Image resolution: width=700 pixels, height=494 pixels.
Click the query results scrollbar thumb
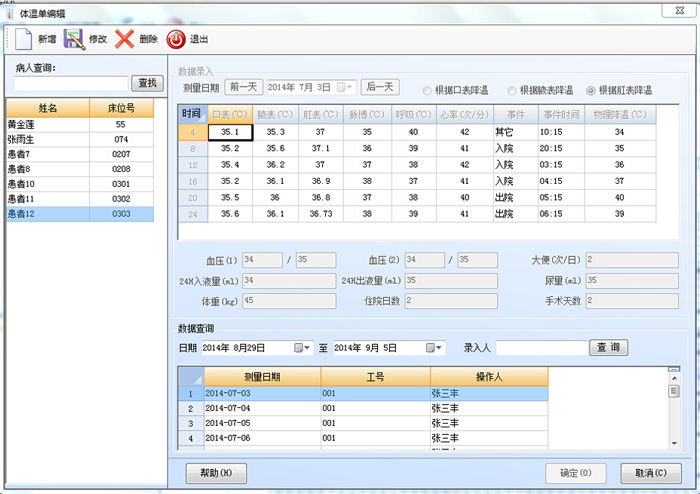coord(674,391)
